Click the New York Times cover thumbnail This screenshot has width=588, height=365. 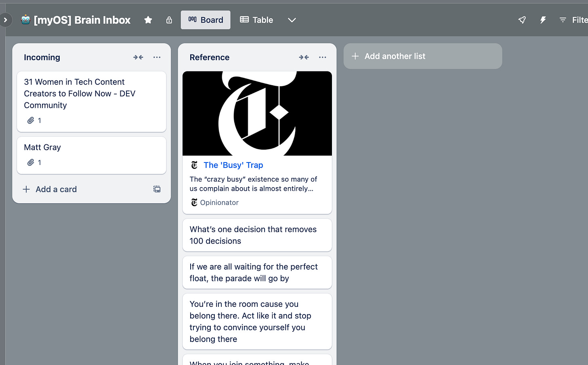tap(257, 113)
